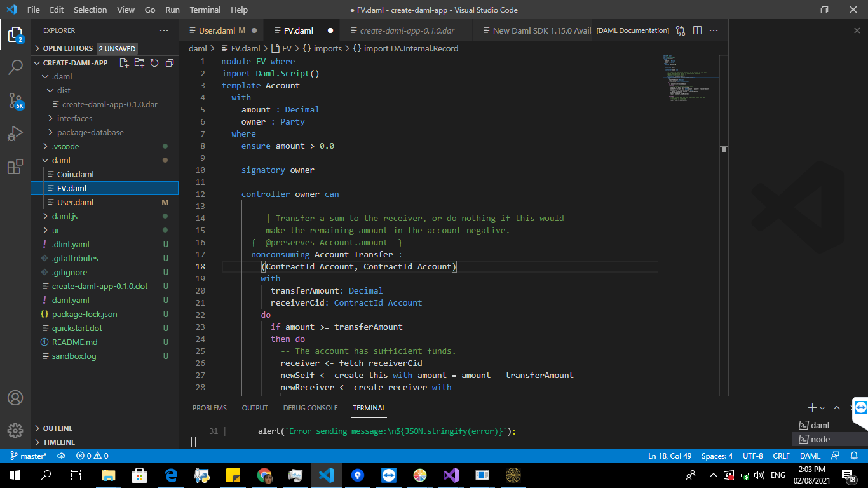Open the Source Control view
868x488 pixels.
point(15,100)
